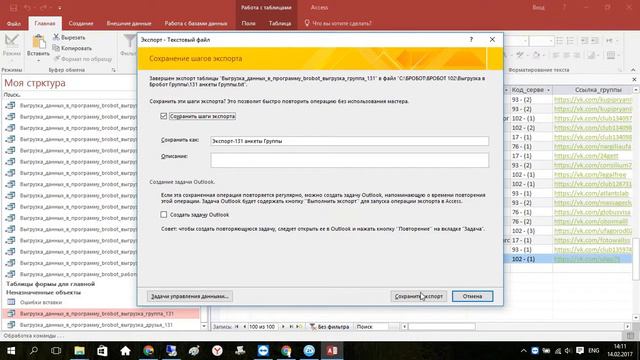Click the cell with value 102 - (3)

click(531, 231)
